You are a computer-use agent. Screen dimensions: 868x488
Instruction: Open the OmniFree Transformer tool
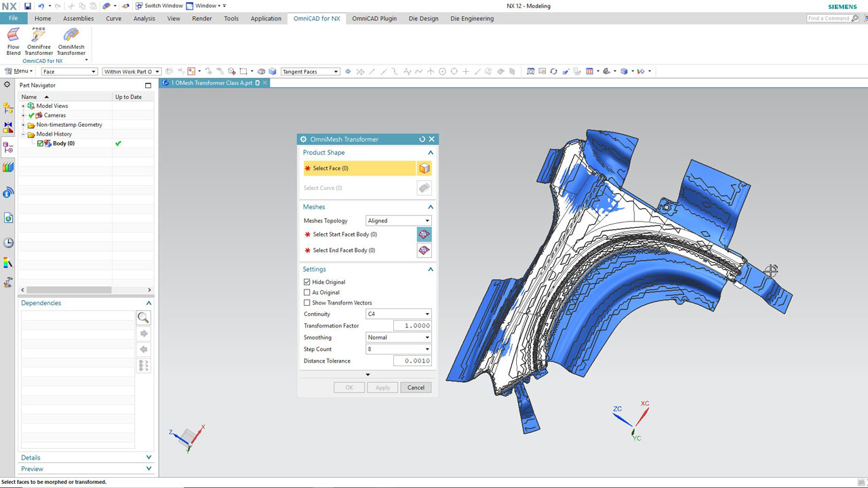point(39,41)
